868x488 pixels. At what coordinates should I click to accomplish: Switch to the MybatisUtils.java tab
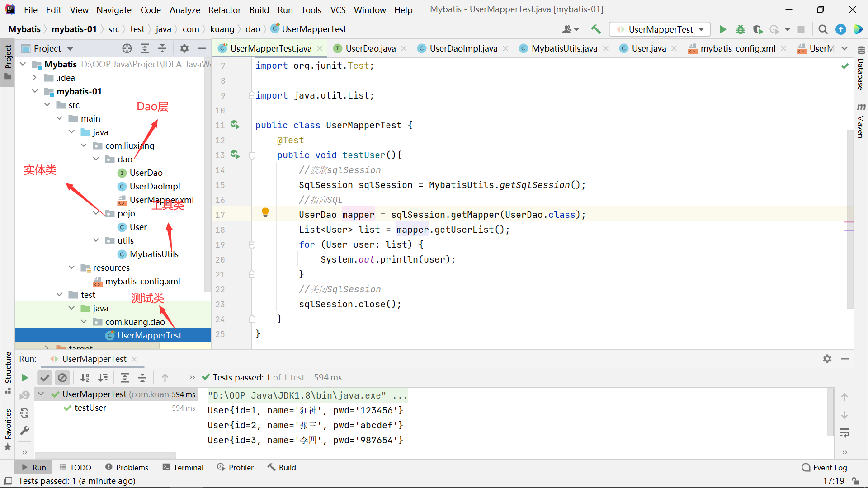point(564,48)
